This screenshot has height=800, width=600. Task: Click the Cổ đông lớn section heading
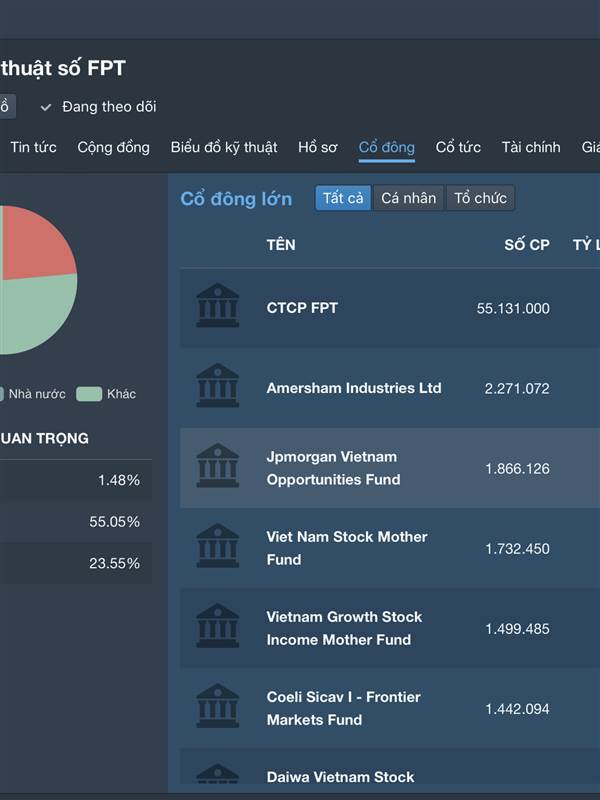[236, 198]
